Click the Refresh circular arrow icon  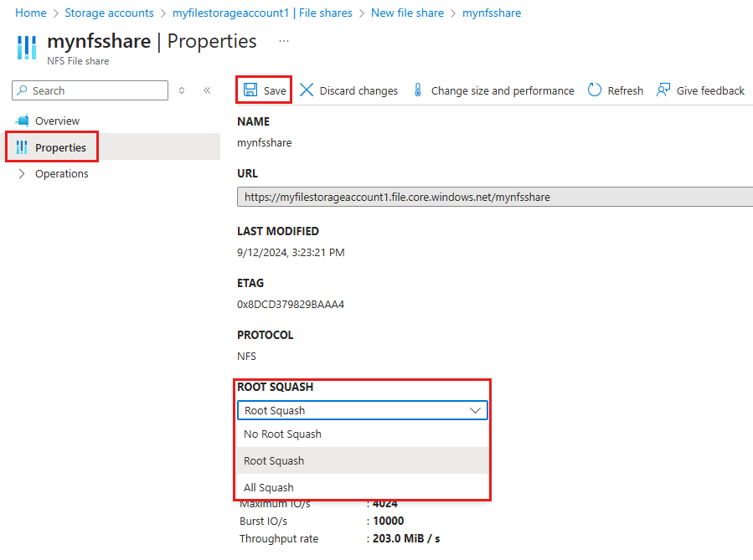(595, 90)
